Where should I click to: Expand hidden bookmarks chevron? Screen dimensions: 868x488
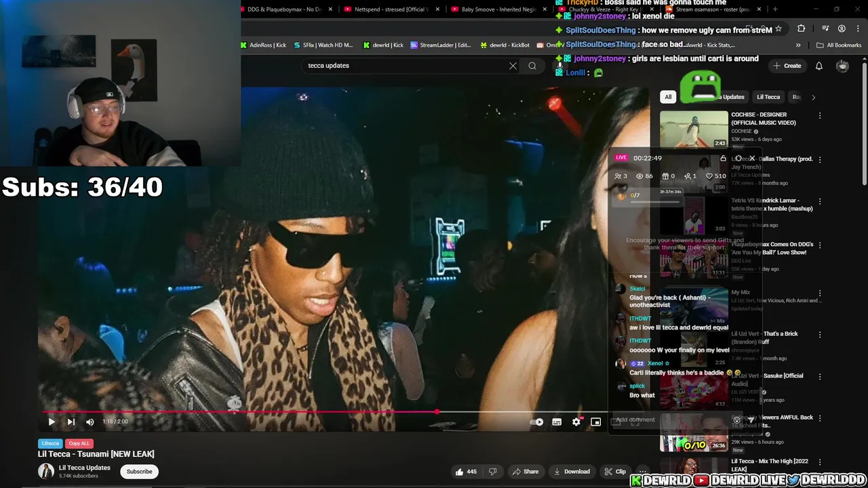pos(798,45)
